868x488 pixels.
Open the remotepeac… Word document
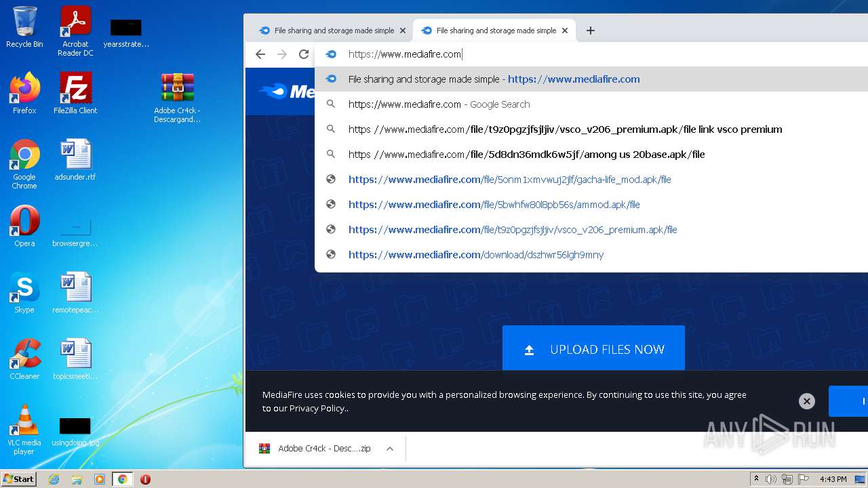75,293
